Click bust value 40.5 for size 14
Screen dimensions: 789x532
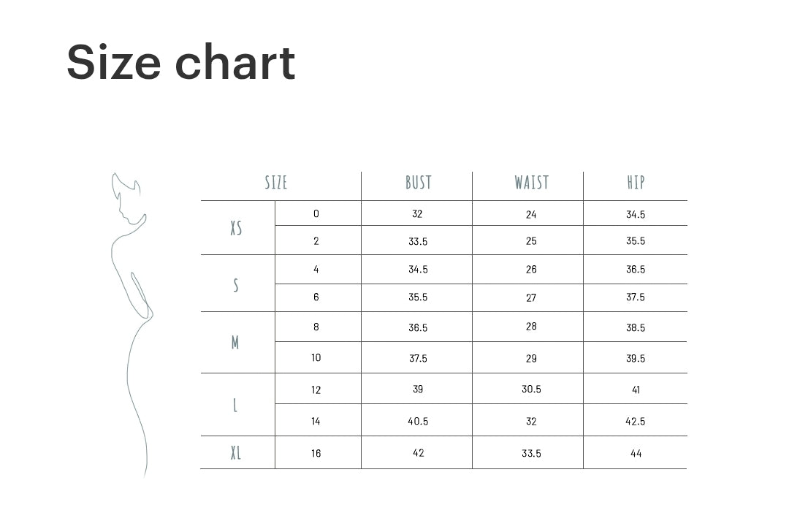coord(418,421)
